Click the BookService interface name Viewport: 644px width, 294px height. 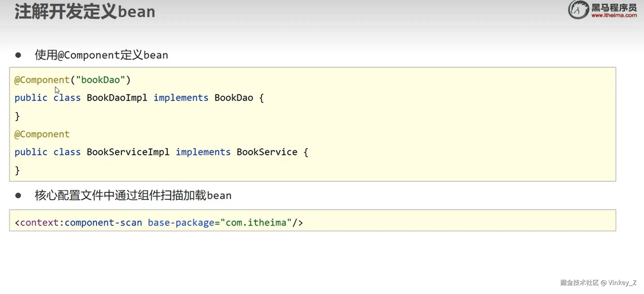[x=267, y=152]
